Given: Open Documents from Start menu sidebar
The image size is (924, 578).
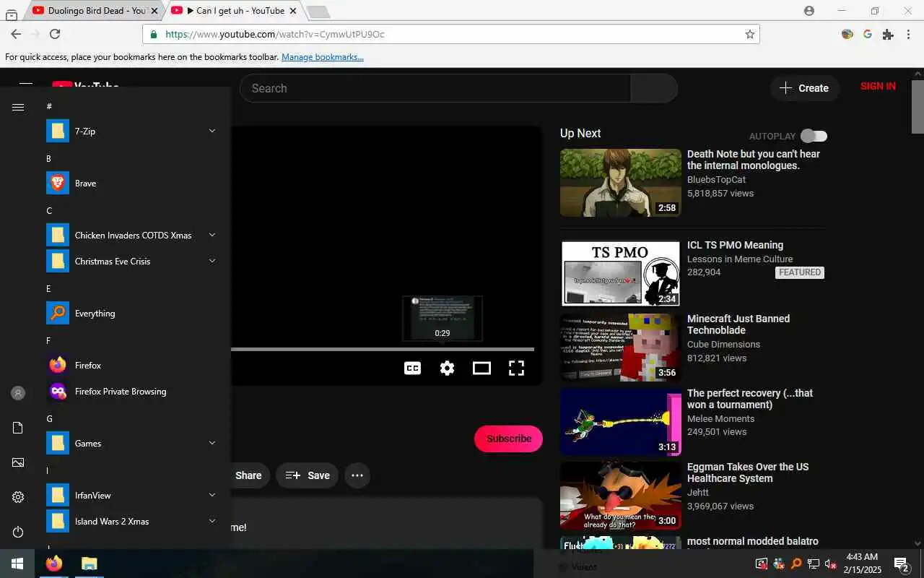Looking at the screenshot, I should pos(18,428).
